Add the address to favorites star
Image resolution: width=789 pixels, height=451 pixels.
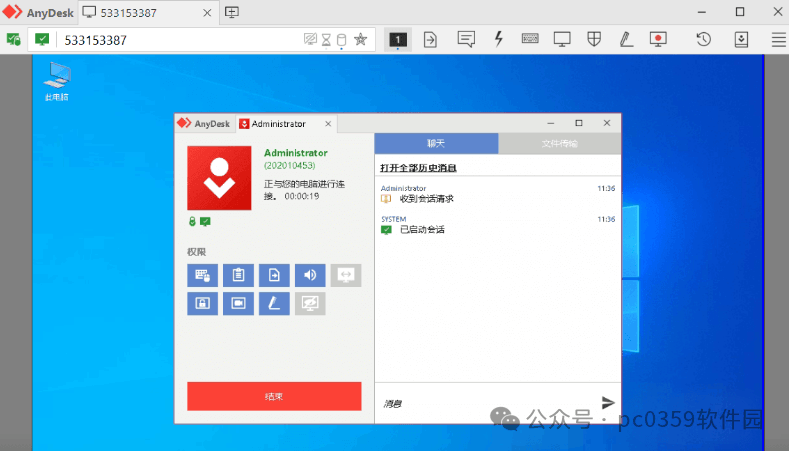click(x=360, y=40)
